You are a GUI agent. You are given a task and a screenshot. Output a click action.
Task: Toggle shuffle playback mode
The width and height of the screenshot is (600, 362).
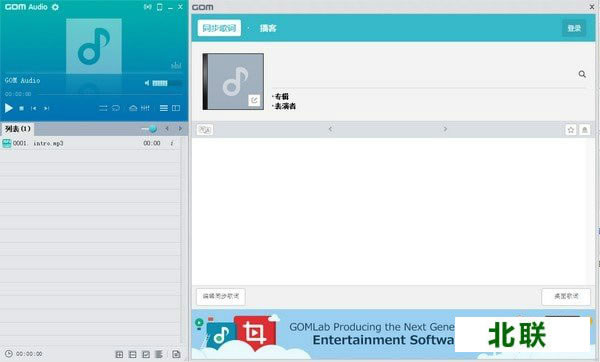pyautogui.click(x=103, y=108)
